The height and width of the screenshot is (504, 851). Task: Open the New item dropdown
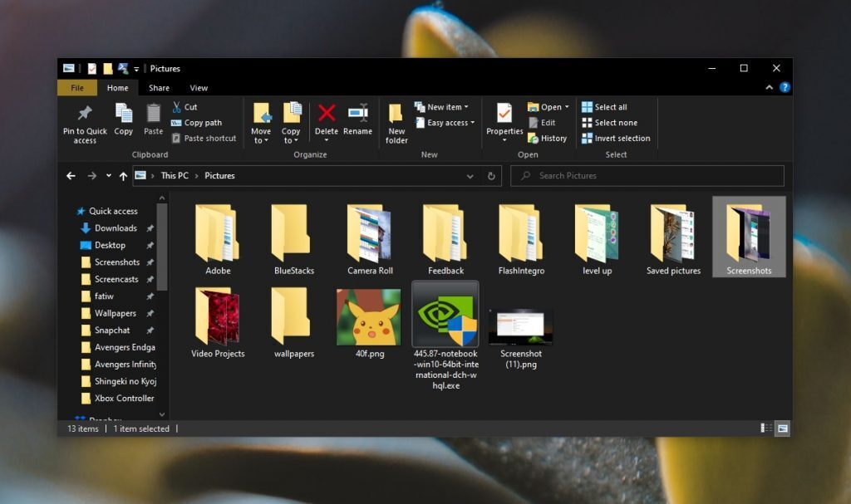[443, 106]
